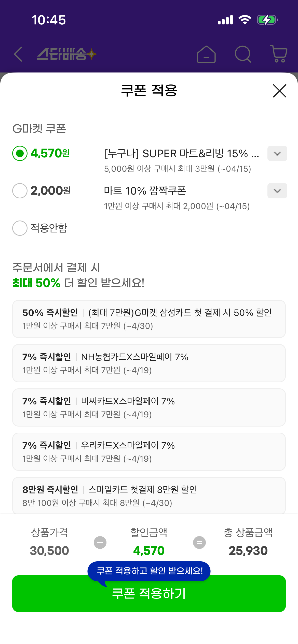Expand 마트 10% 깜짝쿠폰 details
The width and height of the screenshot is (298, 644).
(277, 191)
